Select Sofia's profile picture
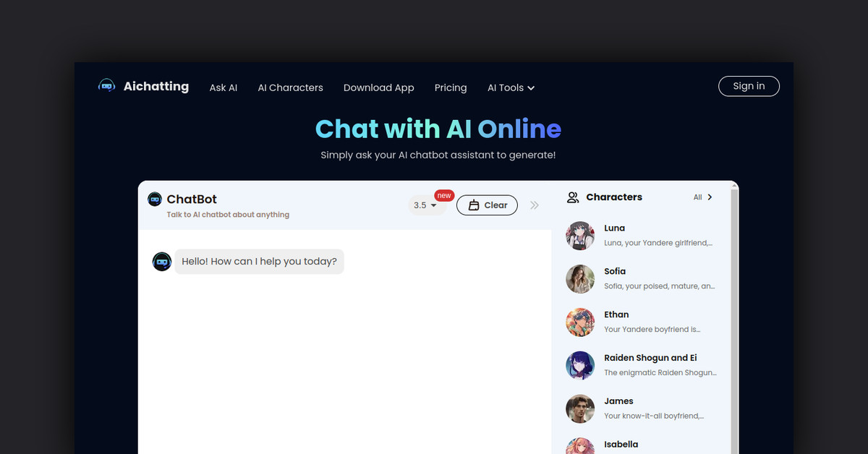The image size is (868, 454). (x=580, y=279)
